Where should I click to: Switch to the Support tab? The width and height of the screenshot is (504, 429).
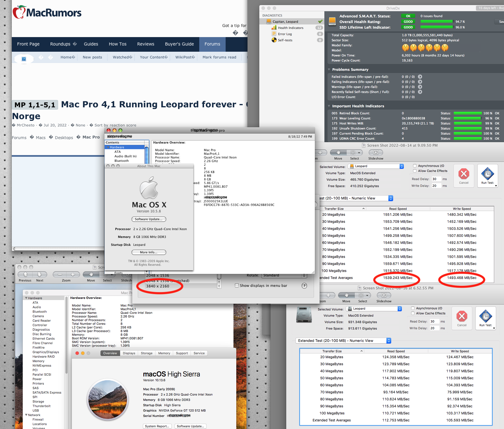coord(182,353)
